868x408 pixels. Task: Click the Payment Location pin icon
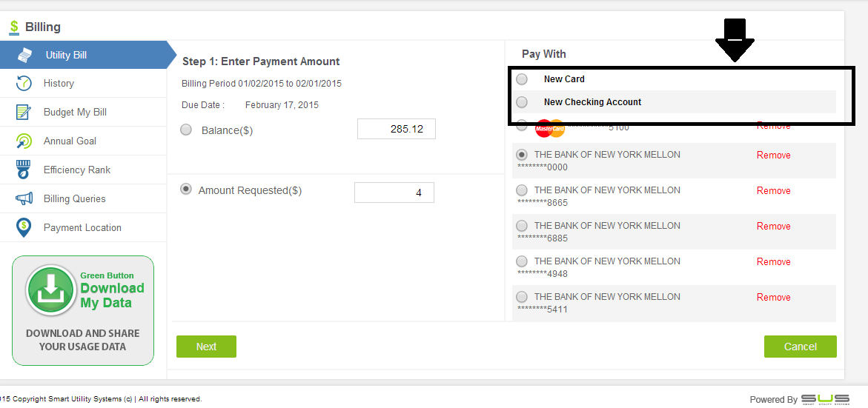tap(24, 227)
